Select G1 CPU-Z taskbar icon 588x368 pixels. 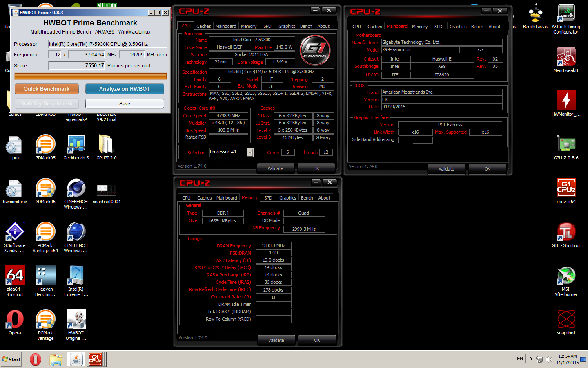coord(95,359)
